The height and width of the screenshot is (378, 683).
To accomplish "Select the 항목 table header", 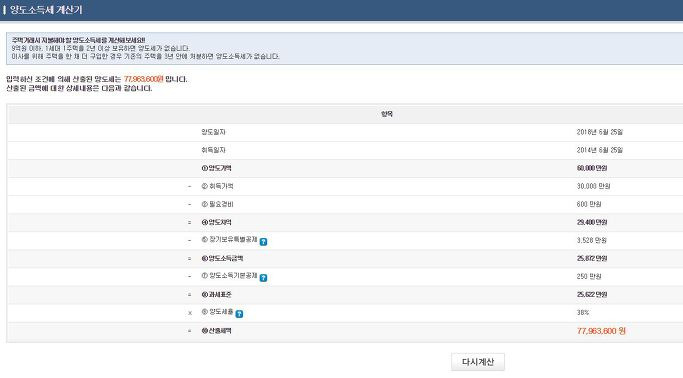I will pos(387,114).
